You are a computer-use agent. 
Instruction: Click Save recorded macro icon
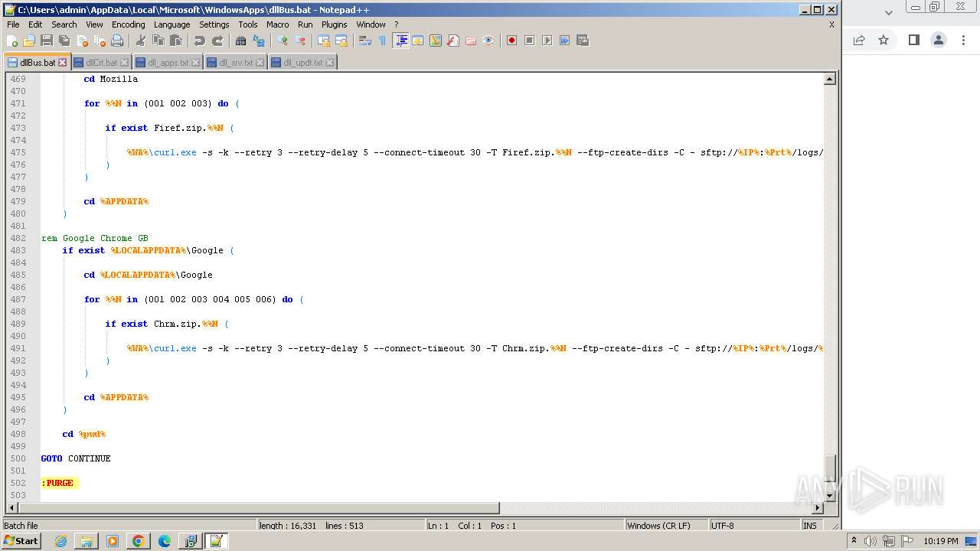[x=582, y=41]
